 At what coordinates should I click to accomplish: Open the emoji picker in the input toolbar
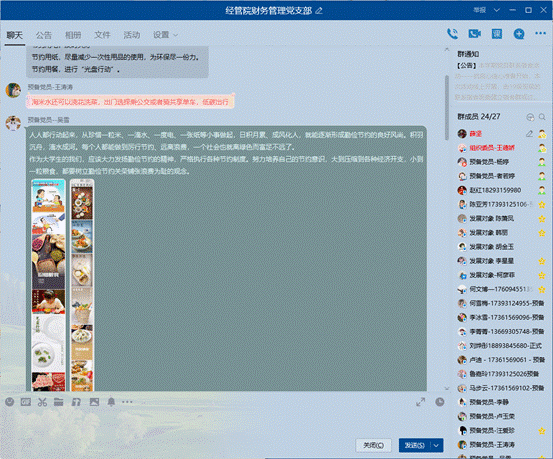coord(10,402)
